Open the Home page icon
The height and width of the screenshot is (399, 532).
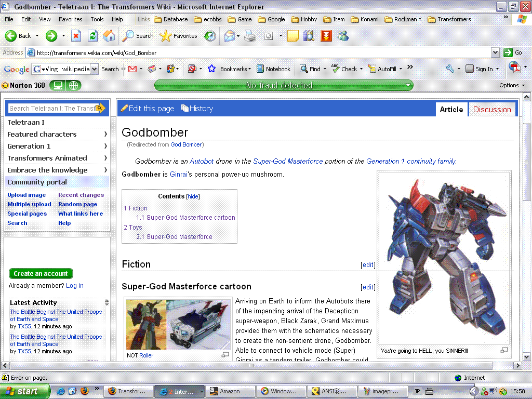109,36
